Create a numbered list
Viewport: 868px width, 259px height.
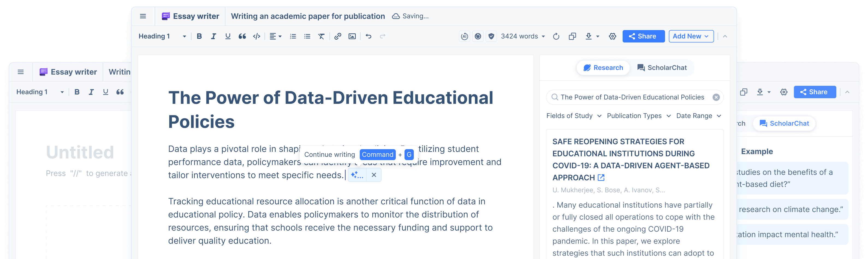[x=293, y=36]
